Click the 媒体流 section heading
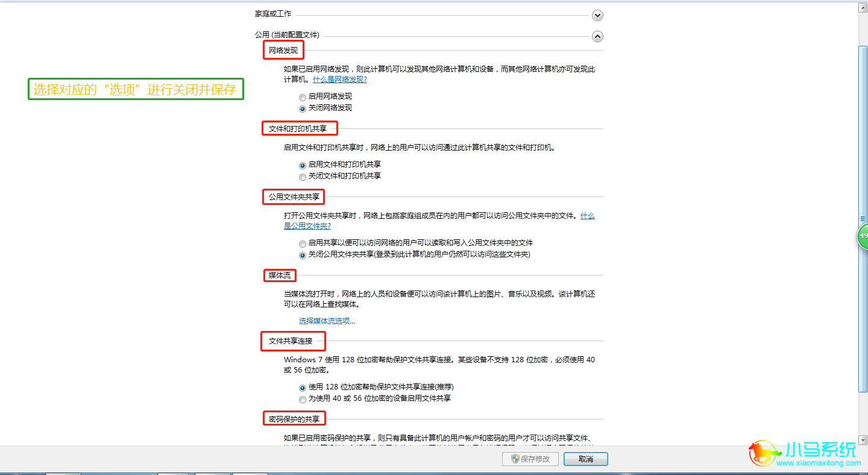Image resolution: width=868 pixels, height=475 pixels. pos(280,275)
